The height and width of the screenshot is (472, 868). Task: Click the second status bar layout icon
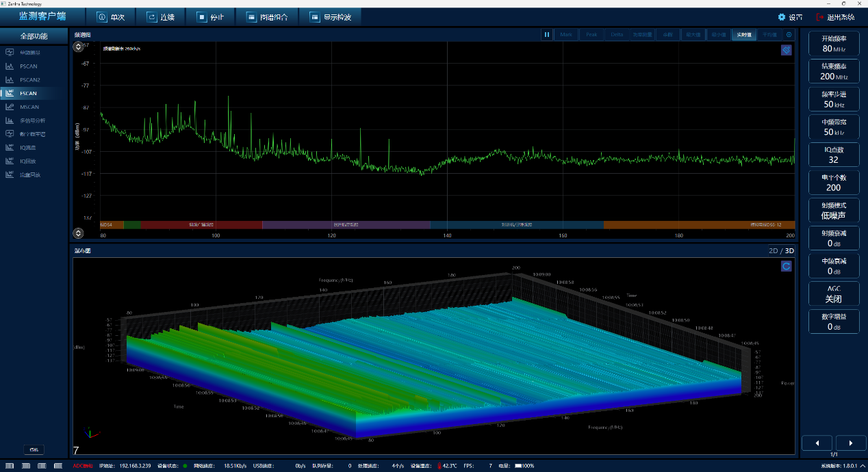point(26,466)
